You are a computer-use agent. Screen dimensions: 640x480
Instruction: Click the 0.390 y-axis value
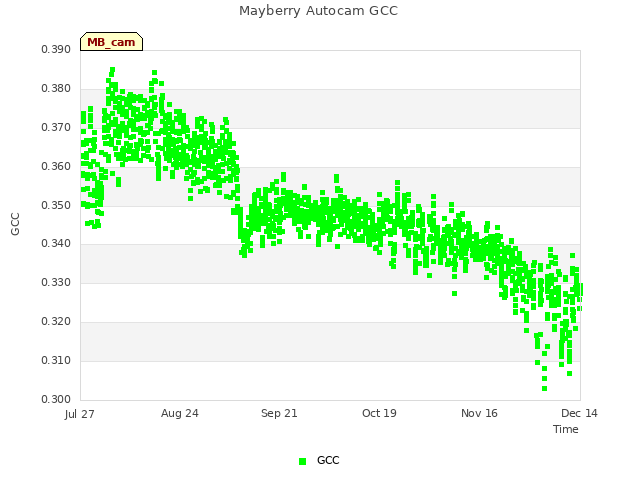pyautogui.click(x=56, y=49)
